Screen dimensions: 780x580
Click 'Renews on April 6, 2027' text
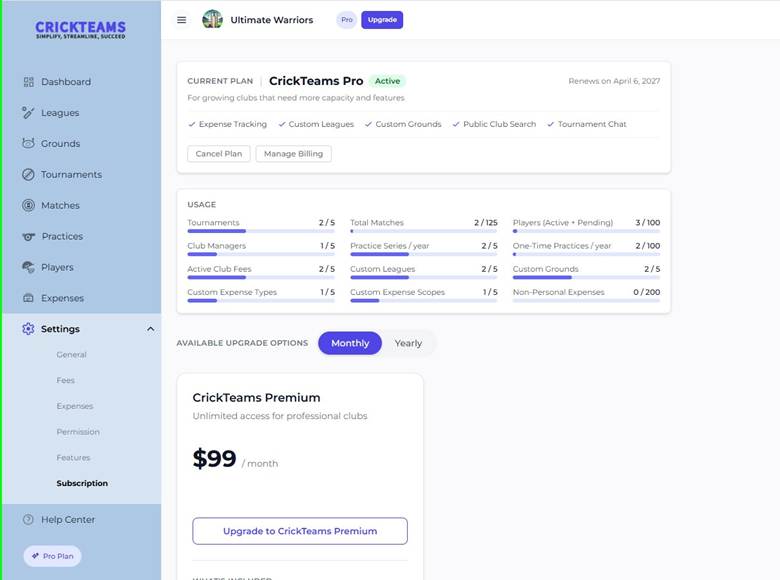pos(614,81)
